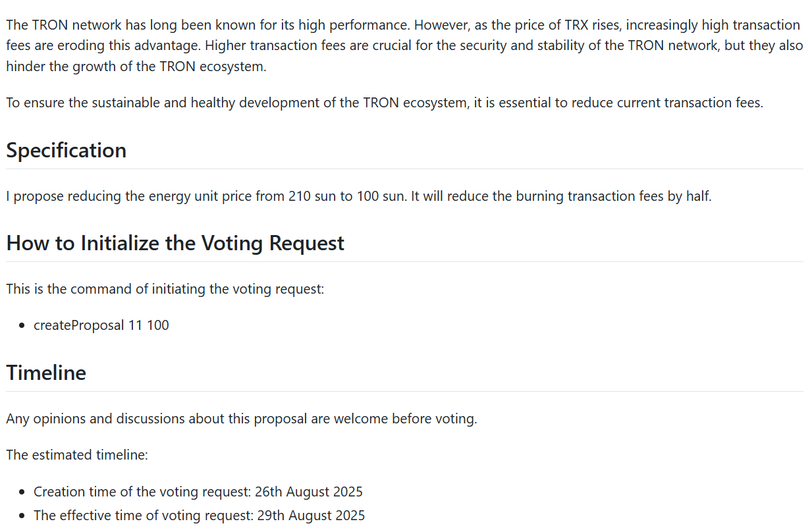
Task: Click the Timeline heading
Action: 46,373
